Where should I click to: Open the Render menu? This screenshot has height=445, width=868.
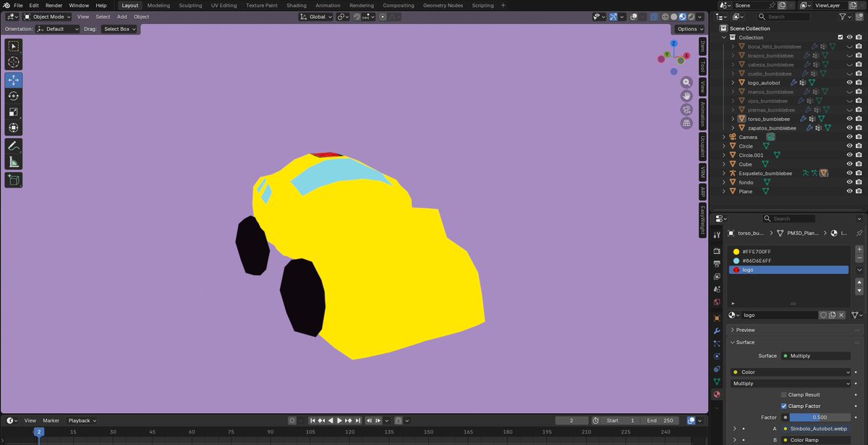[x=54, y=5]
